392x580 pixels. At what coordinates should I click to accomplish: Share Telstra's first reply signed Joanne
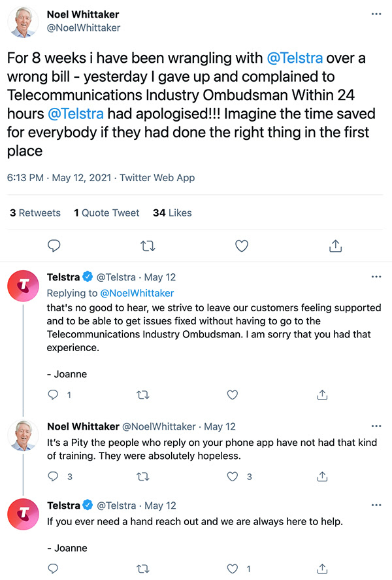[321, 395]
